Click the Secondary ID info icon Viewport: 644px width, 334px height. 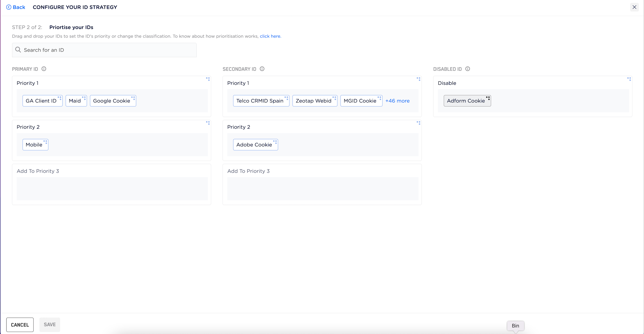coord(262,69)
